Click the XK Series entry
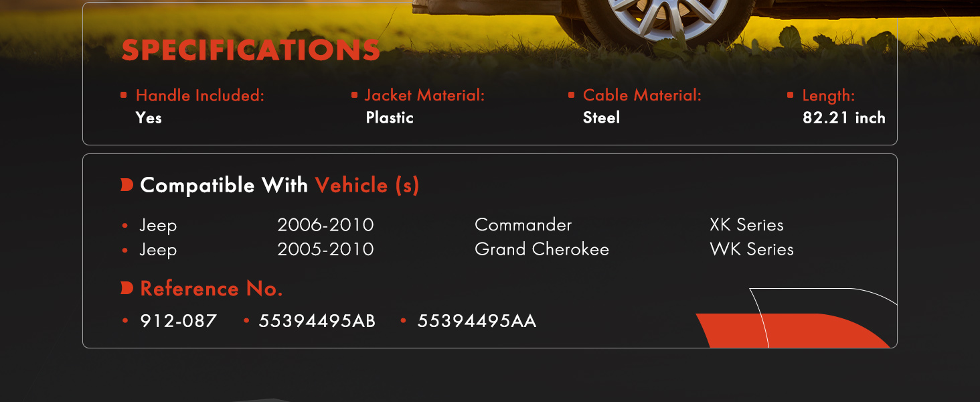 point(746,225)
